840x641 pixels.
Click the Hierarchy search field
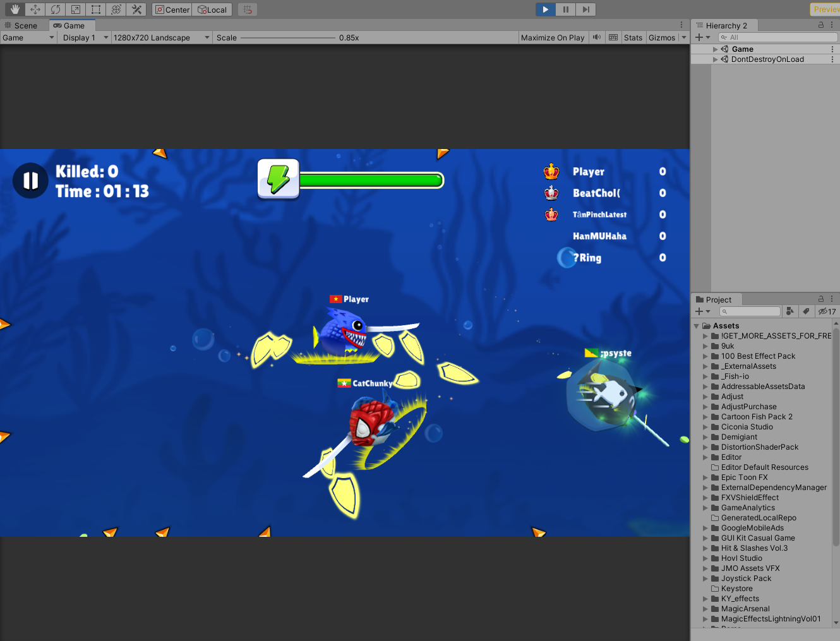[778, 37]
